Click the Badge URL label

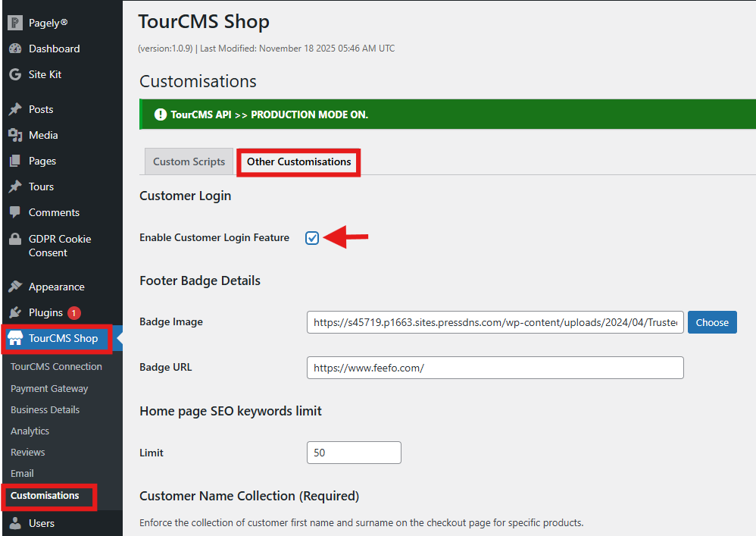click(166, 367)
